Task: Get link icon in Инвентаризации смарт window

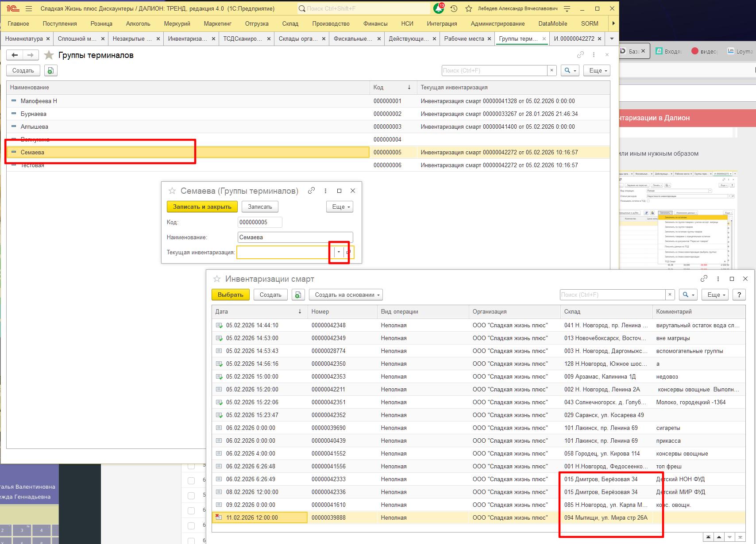Action: [704, 279]
